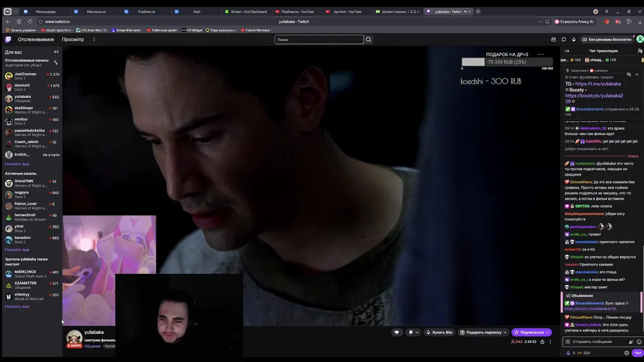Image resolution: width=644 pixels, height=362 pixels.
Task: Click the chat cheer Bits icon in the input
Action: [631, 342]
